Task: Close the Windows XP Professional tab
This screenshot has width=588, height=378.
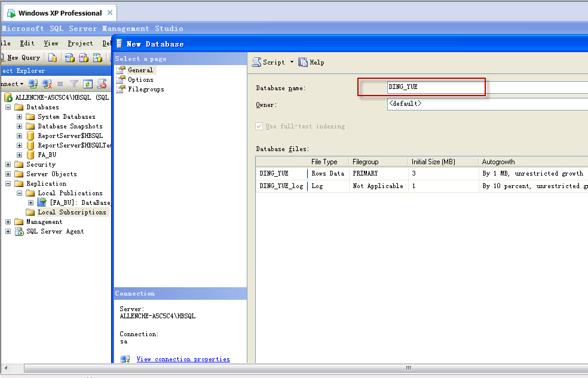Action: (110, 13)
